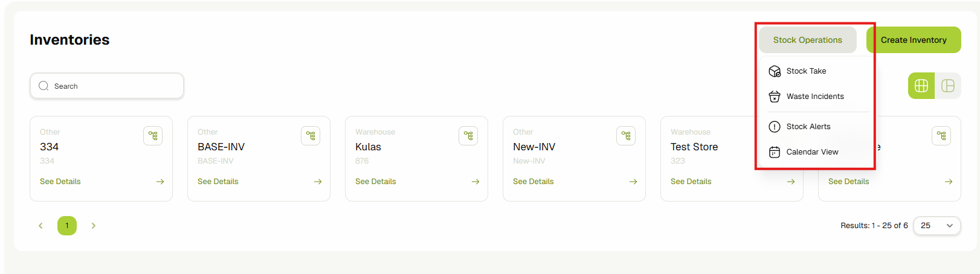
Task: Click the hierarchy icon on the New-INV card
Action: click(x=626, y=136)
